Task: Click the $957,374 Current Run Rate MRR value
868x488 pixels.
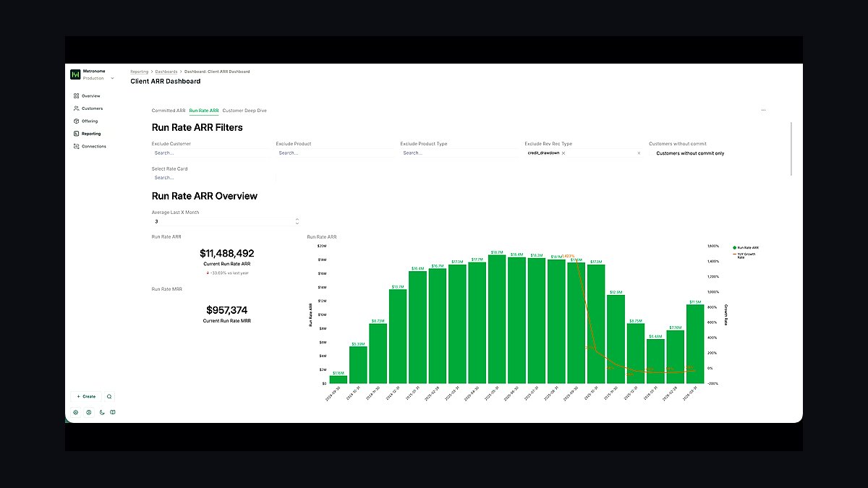Action: click(226, 310)
